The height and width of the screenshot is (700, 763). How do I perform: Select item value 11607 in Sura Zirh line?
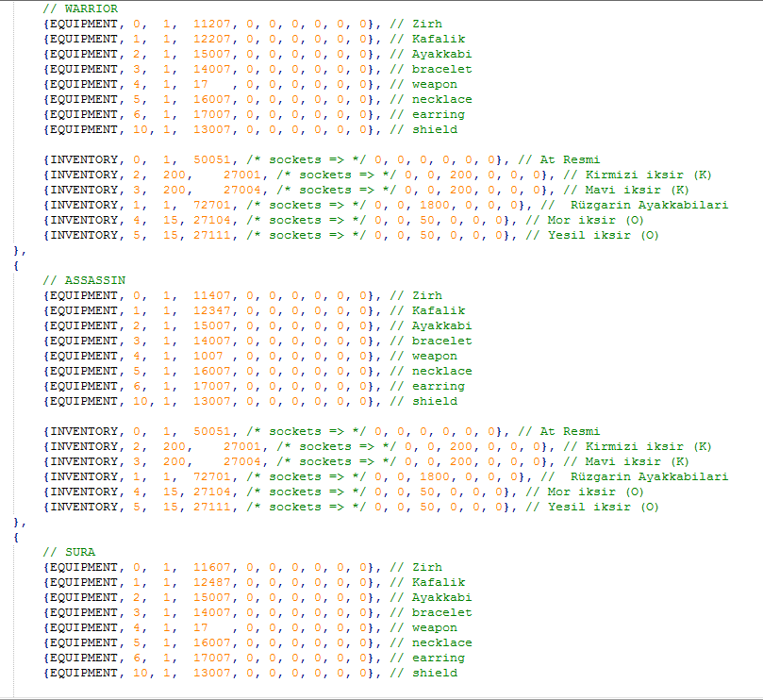pyautogui.click(x=211, y=567)
